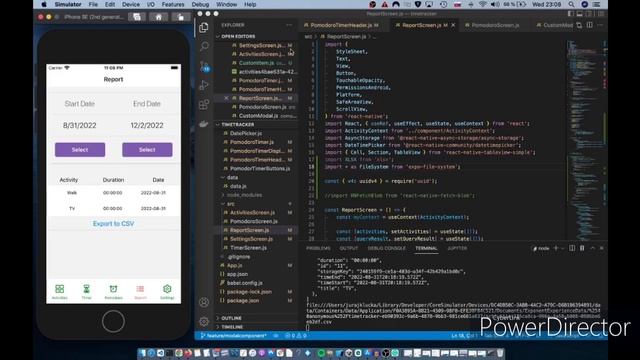Tap Select under End Date
The width and height of the screenshot is (640, 360).
(147, 150)
